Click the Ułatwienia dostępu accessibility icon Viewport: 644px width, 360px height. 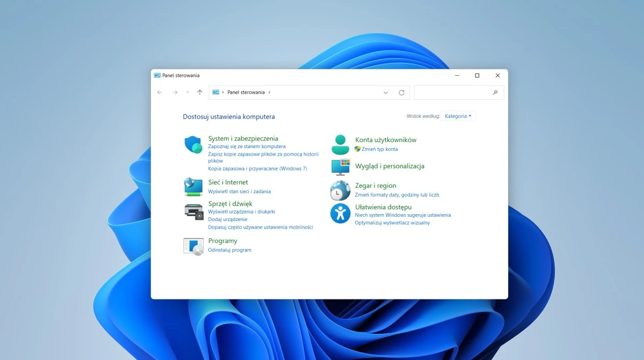tap(340, 214)
